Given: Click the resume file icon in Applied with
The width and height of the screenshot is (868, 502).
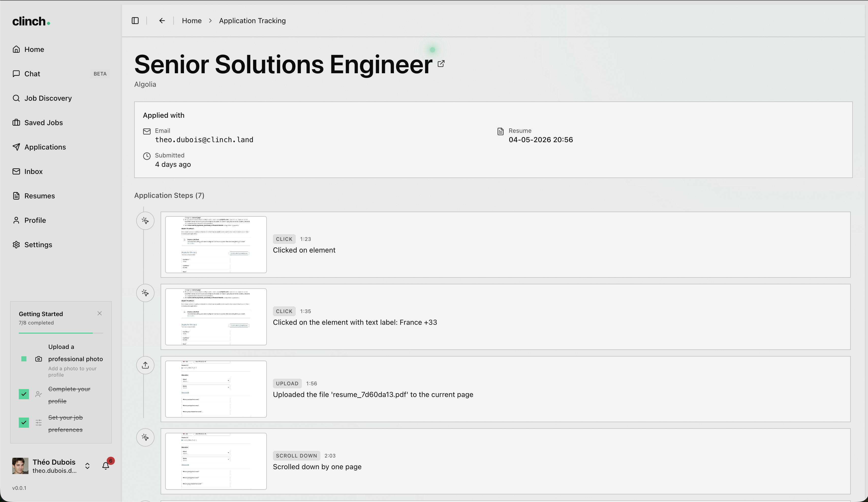Looking at the screenshot, I should coord(501,131).
